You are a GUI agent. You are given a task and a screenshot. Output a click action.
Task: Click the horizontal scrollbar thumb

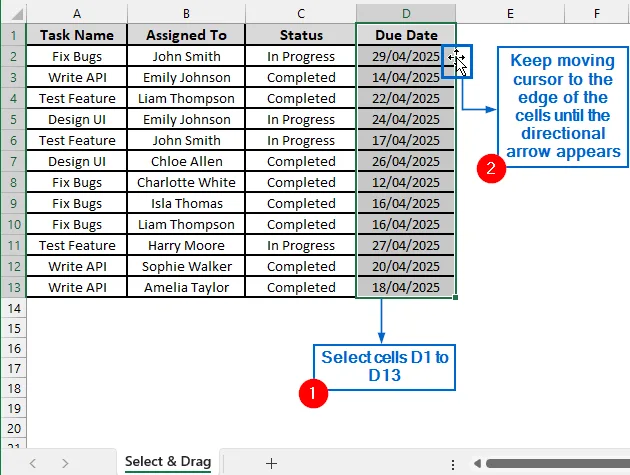click(x=558, y=463)
